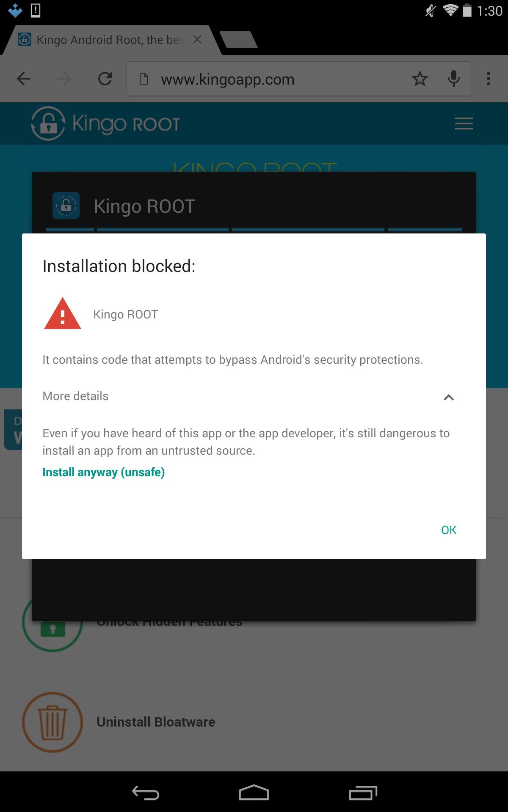Click Install anyway (unsafe)
This screenshot has height=812, width=508.
pos(103,472)
